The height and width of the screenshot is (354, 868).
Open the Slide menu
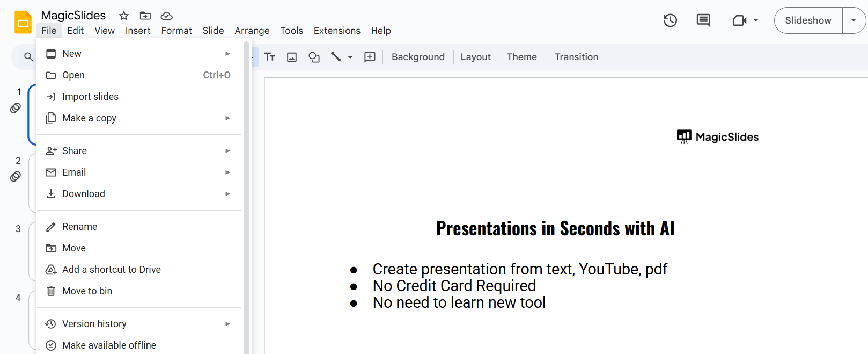point(213,31)
